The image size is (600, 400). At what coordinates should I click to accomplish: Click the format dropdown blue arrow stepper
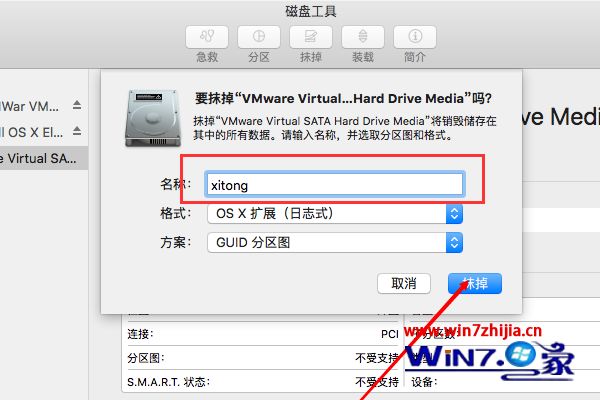click(x=454, y=214)
